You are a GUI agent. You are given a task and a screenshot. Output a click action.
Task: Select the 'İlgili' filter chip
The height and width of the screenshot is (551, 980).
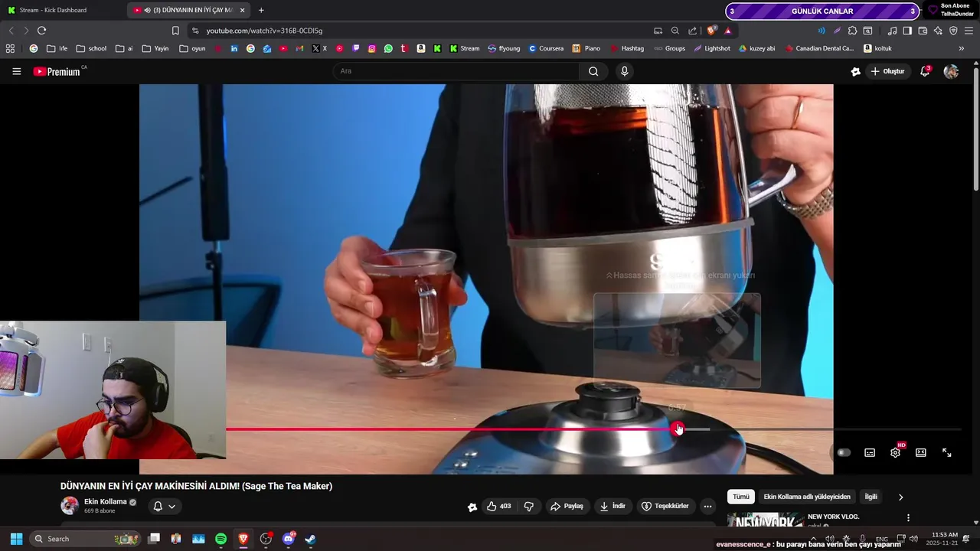(871, 497)
